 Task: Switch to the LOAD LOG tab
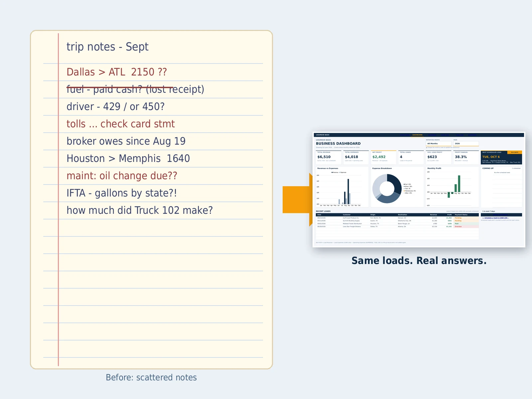point(445,135)
